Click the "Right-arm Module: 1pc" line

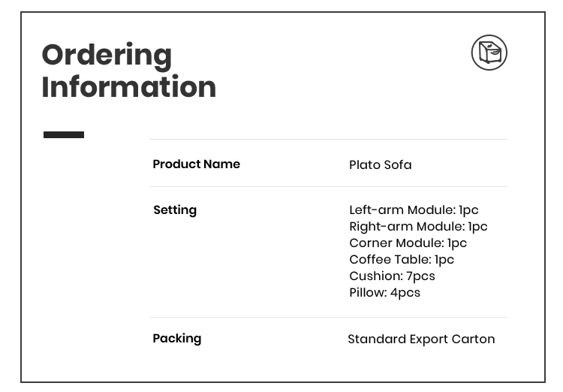coord(418,227)
